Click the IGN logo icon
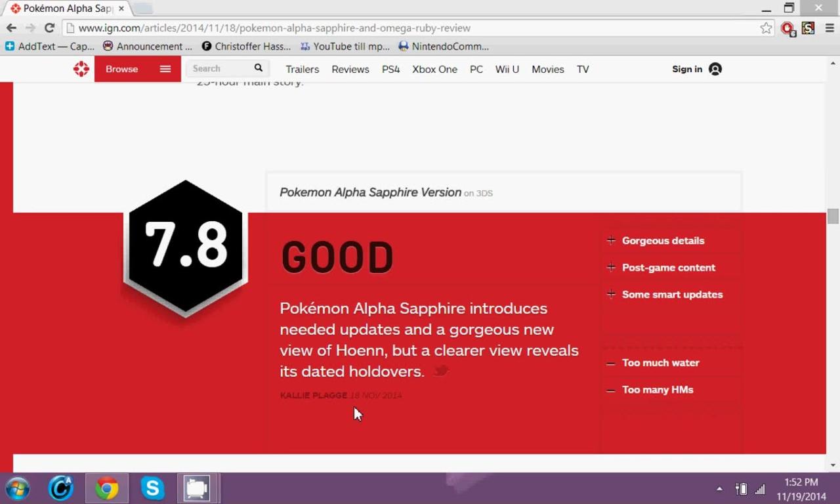 pos(81,68)
